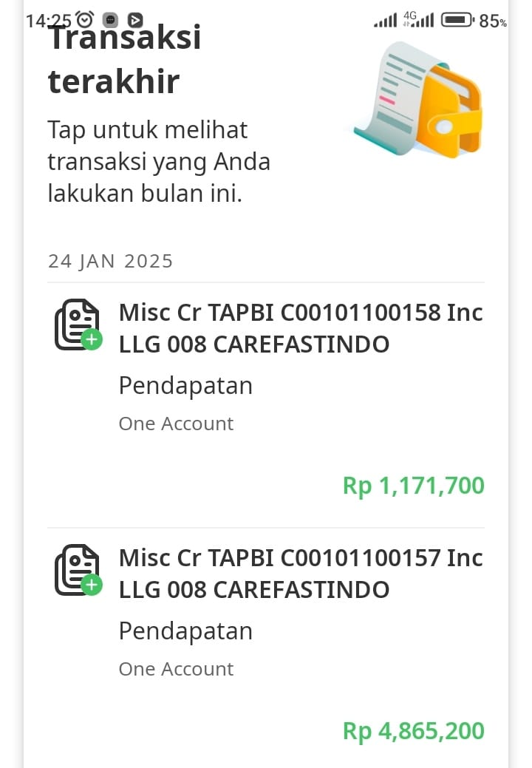Tap One Account under first transaction

[176, 424]
